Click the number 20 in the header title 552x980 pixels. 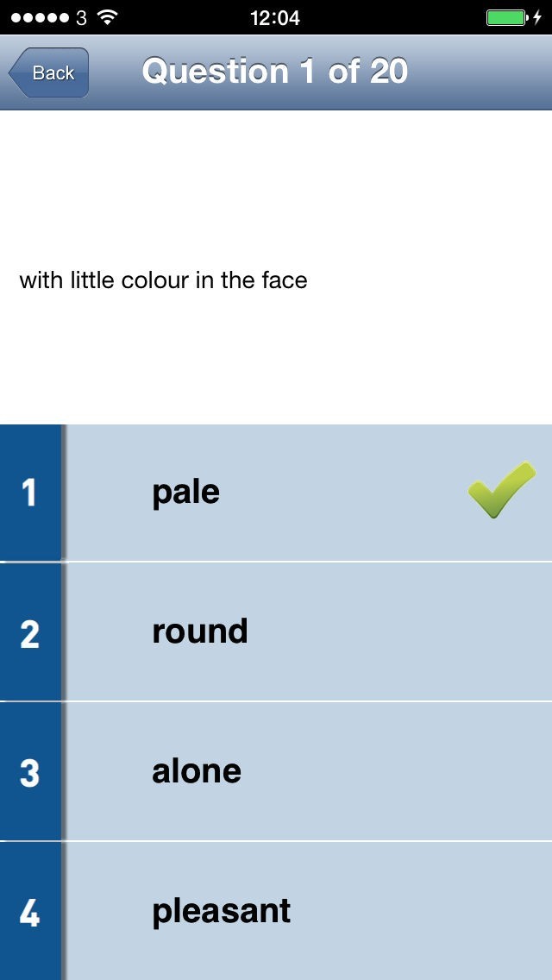click(388, 72)
